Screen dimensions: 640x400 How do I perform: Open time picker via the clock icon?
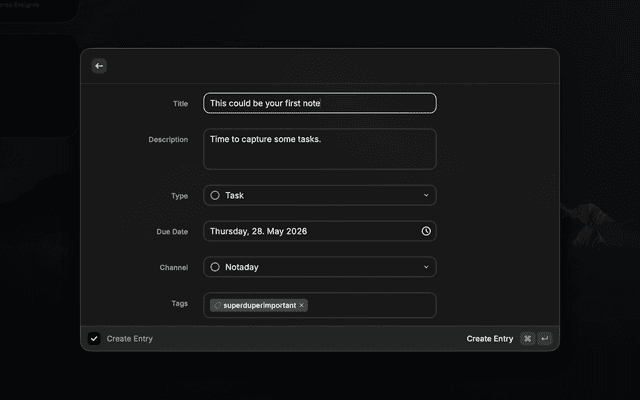point(426,231)
